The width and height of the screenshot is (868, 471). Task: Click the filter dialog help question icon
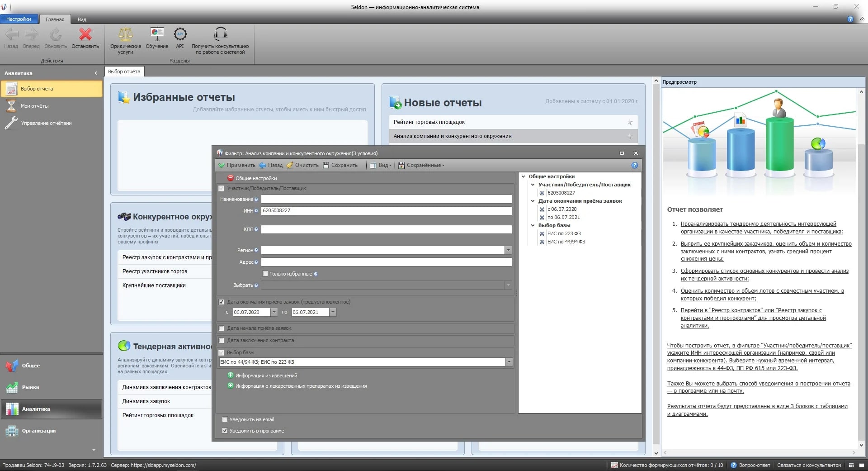tap(635, 165)
